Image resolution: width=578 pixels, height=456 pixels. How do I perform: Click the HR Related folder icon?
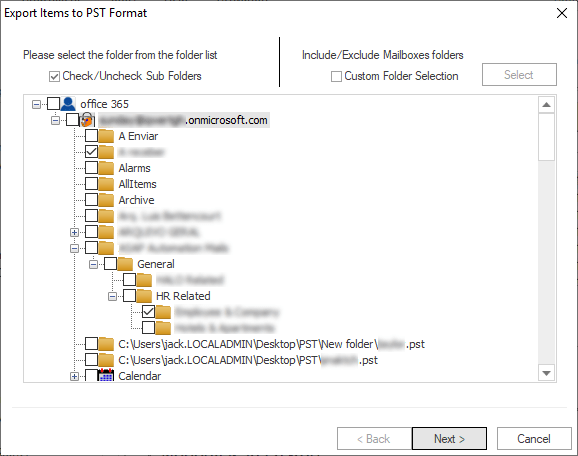144,296
